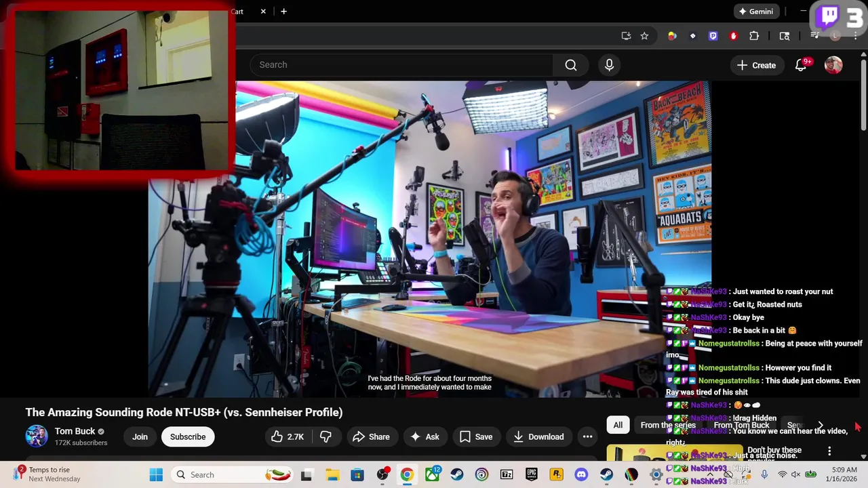This screenshot has height=488, width=868.
Task: Select the From Tom Buck chip
Action: (x=741, y=425)
